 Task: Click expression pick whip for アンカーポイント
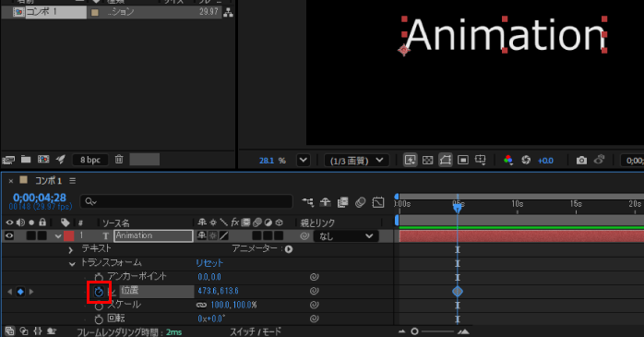315,277
